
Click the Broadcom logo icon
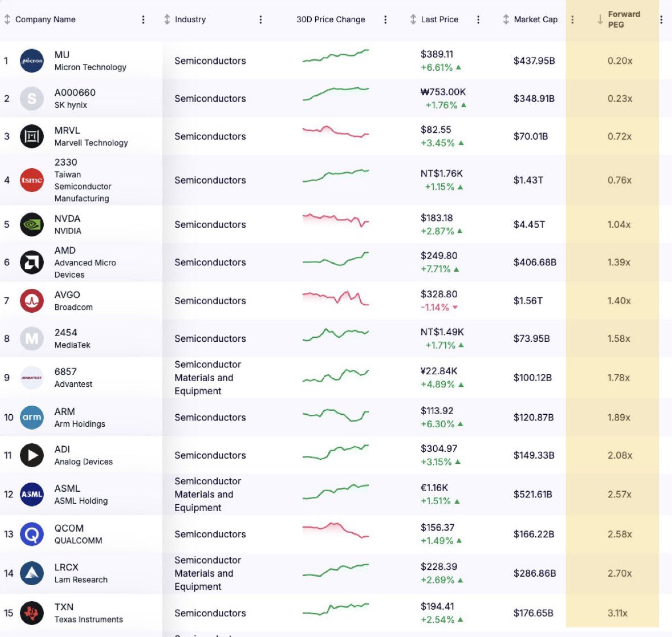[32, 301]
